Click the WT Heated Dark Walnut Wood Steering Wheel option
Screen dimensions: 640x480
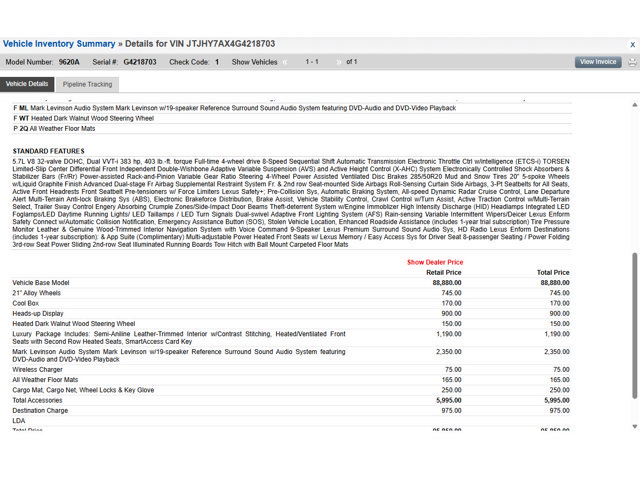[292, 118]
